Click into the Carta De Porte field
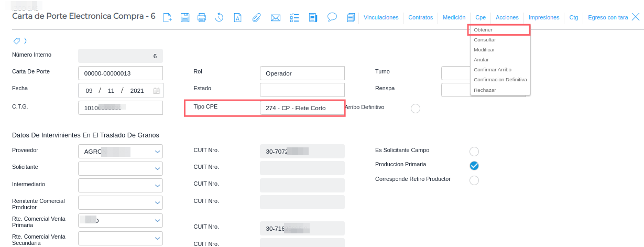This screenshot has width=644, height=247. [120, 73]
